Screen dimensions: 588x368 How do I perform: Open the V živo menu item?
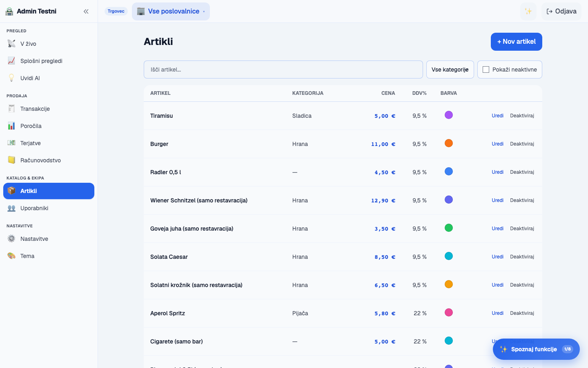point(49,44)
